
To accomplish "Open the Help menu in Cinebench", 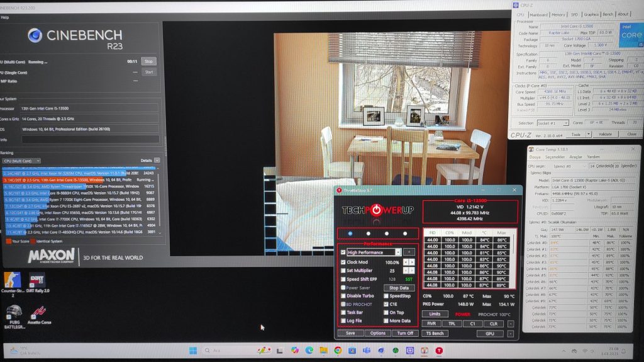I will [5, 17].
